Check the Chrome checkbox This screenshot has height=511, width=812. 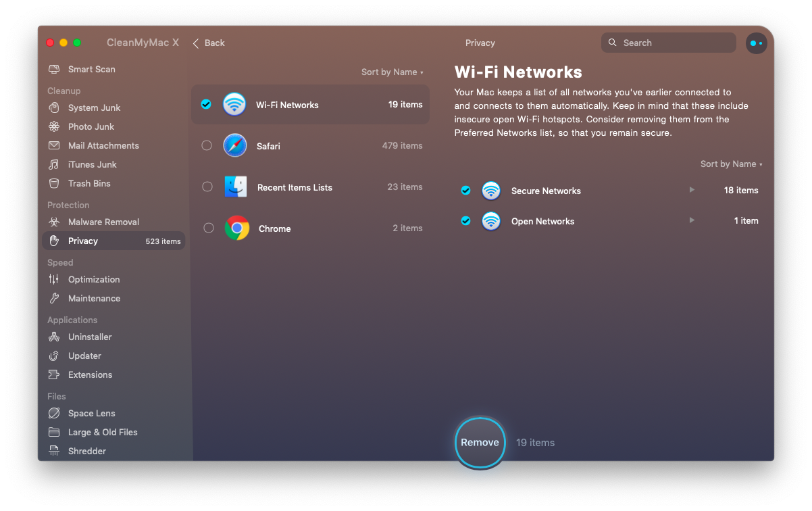pyautogui.click(x=209, y=228)
